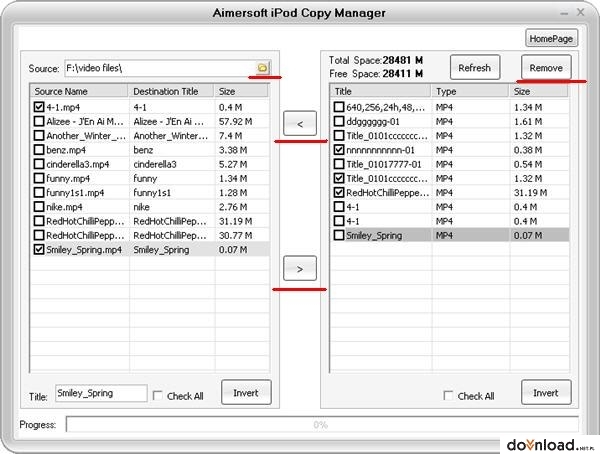This screenshot has height=454, width=600.
Task: Sort by Source Name column header
Action: click(x=79, y=91)
